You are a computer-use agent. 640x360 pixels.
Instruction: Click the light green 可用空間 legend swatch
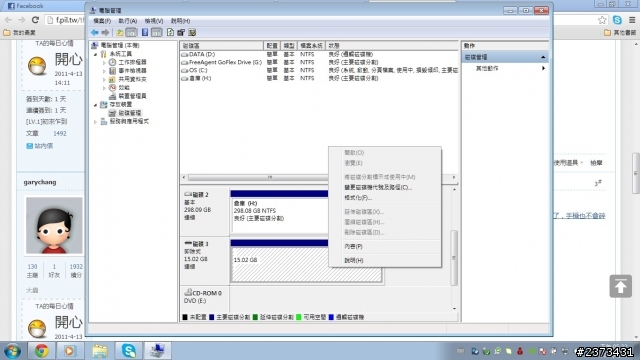coord(299,317)
